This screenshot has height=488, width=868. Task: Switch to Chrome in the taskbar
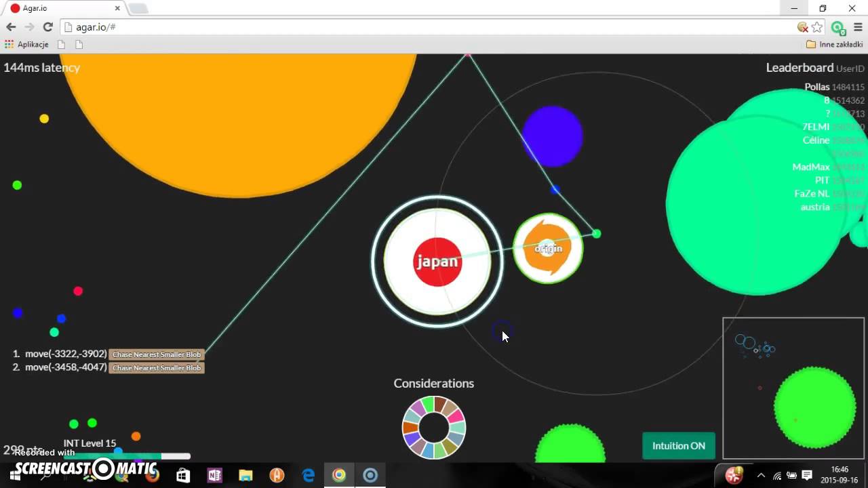[x=339, y=475]
